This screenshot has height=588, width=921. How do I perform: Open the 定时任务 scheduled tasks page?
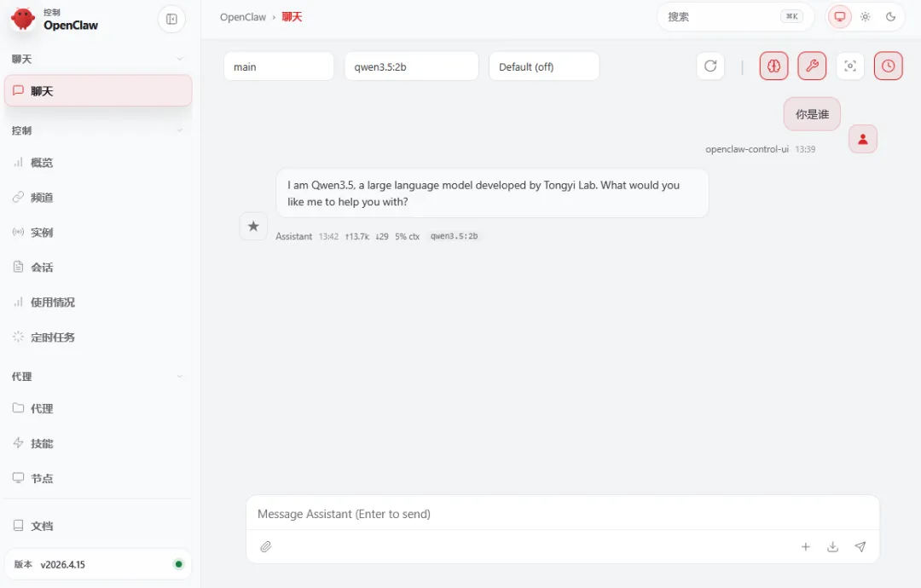(98, 337)
